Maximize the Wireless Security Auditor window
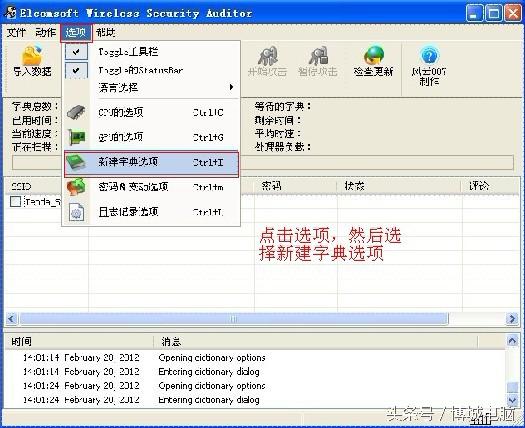Viewport: 525px width, 428px height. click(494, 13)
